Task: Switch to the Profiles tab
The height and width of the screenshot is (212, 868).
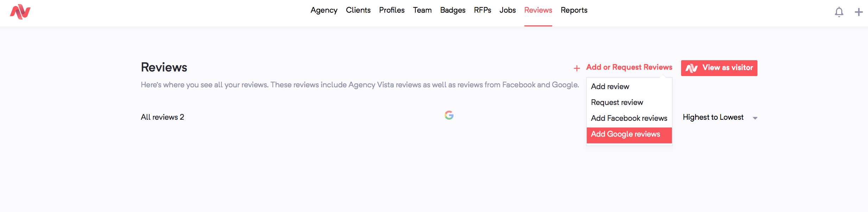Action: (x=392, y=10)
